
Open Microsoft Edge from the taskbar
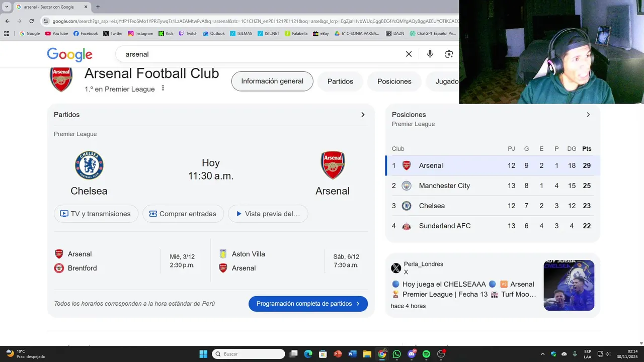[308, 354]
